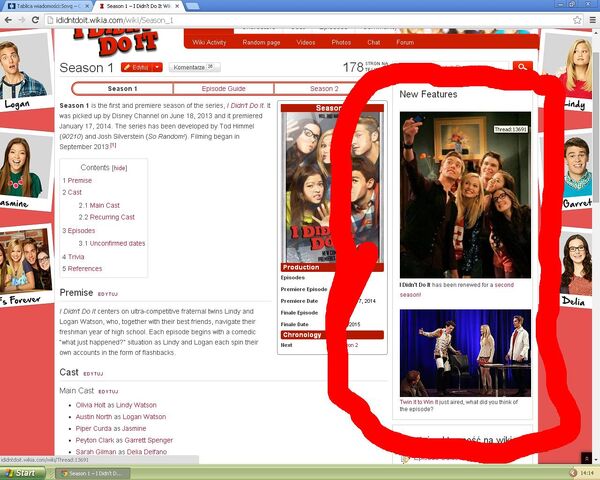Hide the Contents table

[x=119, y=168]
